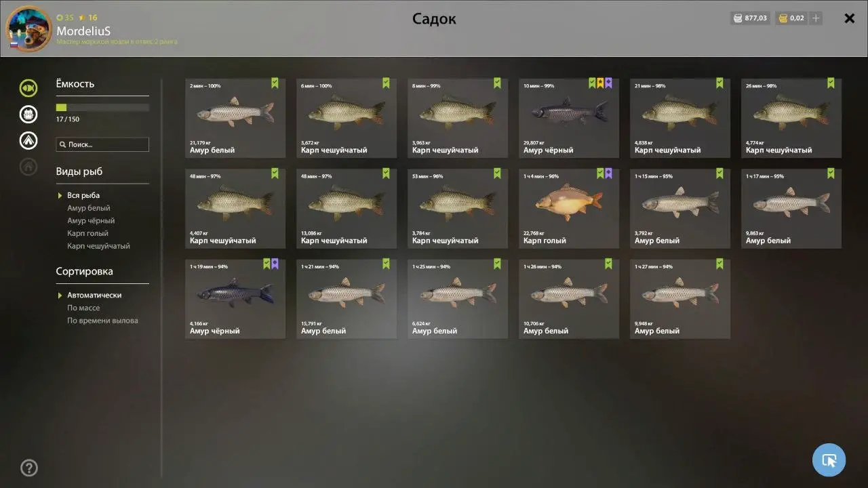Open the tent camp sidebar icon
868x488 pixels.
tap(28, 141)
